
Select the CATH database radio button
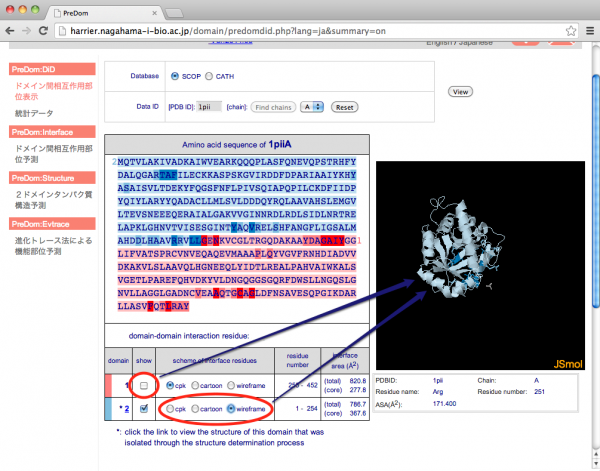(213, 75)
